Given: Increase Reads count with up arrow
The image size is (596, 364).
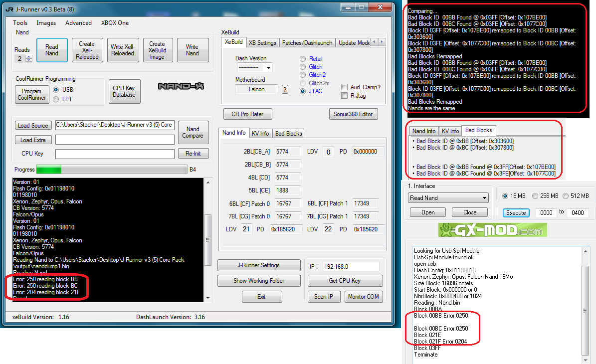Looking at the screenshot, I should click(29, 57).
